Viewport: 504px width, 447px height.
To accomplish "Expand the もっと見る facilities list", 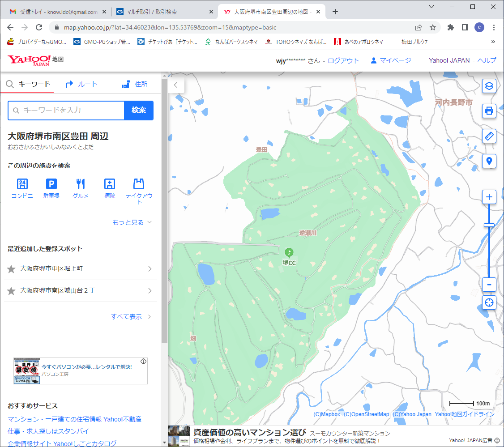I will [132, 222].
